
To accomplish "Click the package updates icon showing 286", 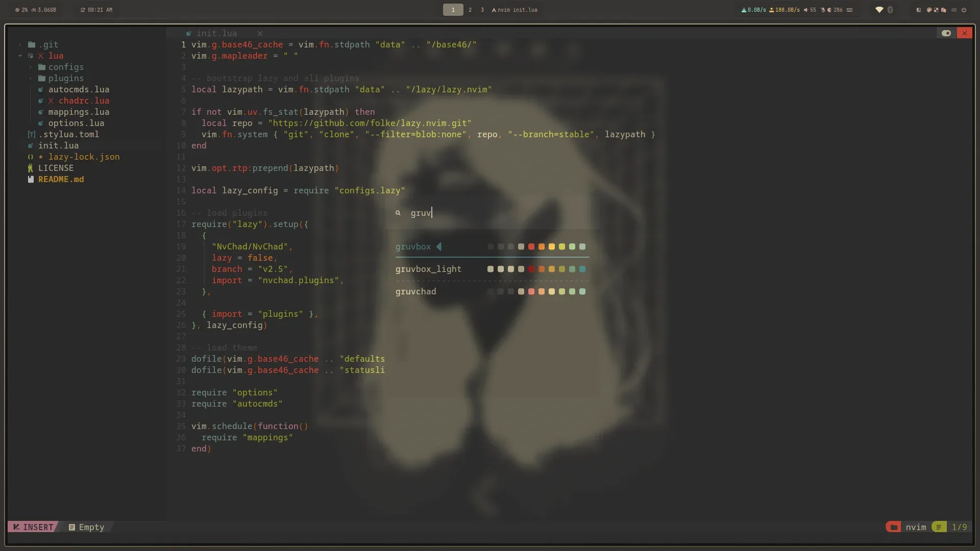I will (829, 10).
